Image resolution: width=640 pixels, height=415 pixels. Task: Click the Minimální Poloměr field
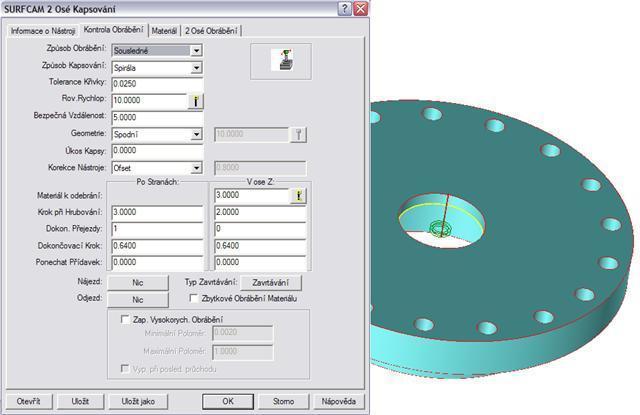pos(242,333)
